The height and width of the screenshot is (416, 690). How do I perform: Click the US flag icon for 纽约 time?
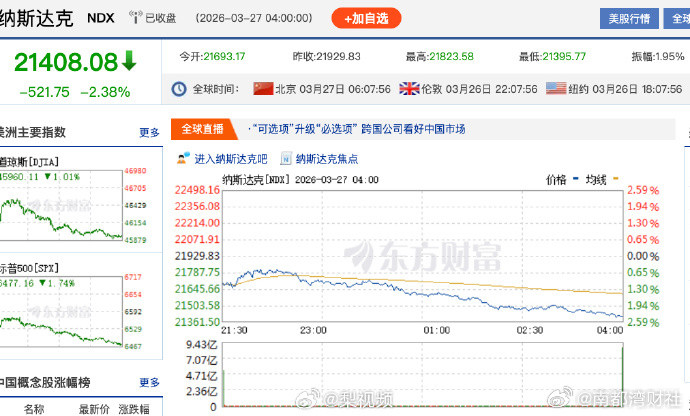pyautogui.click(x=556, y=88)
